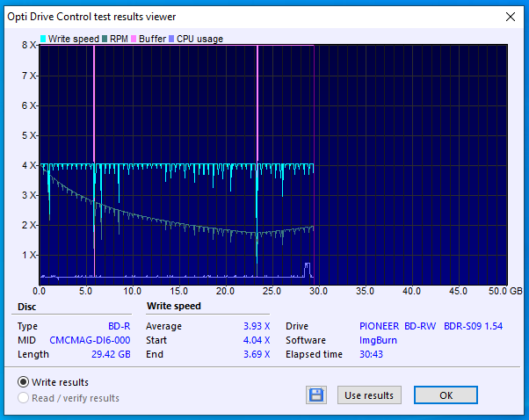Click the average write speed 3.93 X
Image resolution: width=529 pixels, height=420 pixels.
(257, 326)
